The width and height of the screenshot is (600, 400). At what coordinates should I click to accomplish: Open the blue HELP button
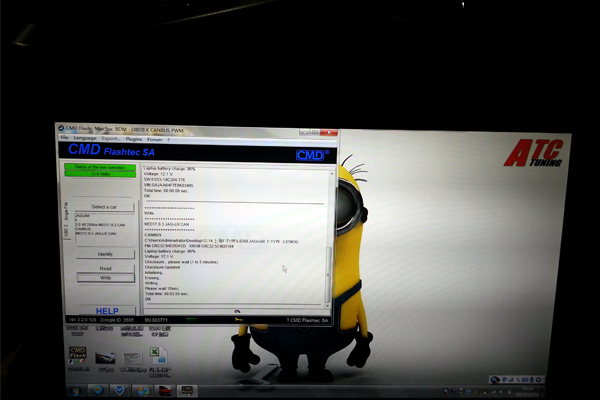[x=107, y=311]
